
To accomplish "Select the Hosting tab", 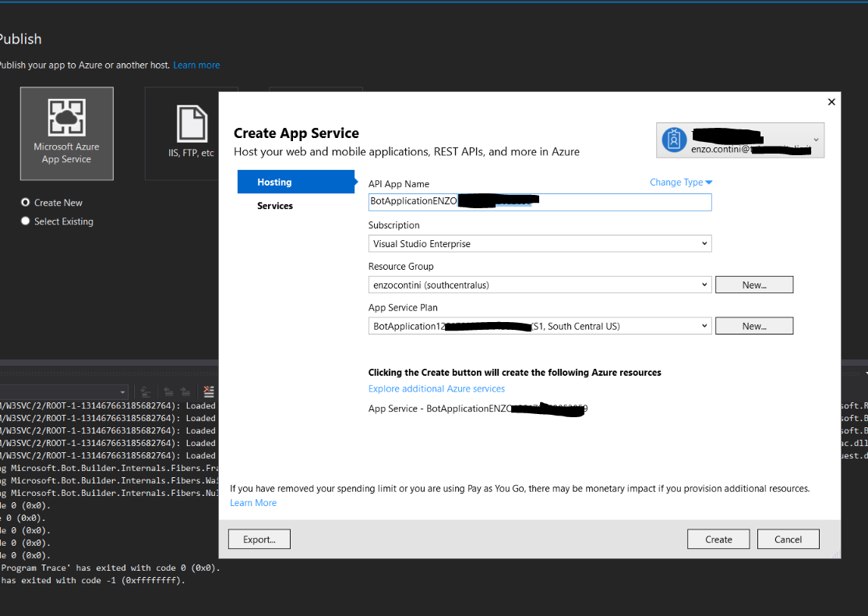I will (274, 182).
